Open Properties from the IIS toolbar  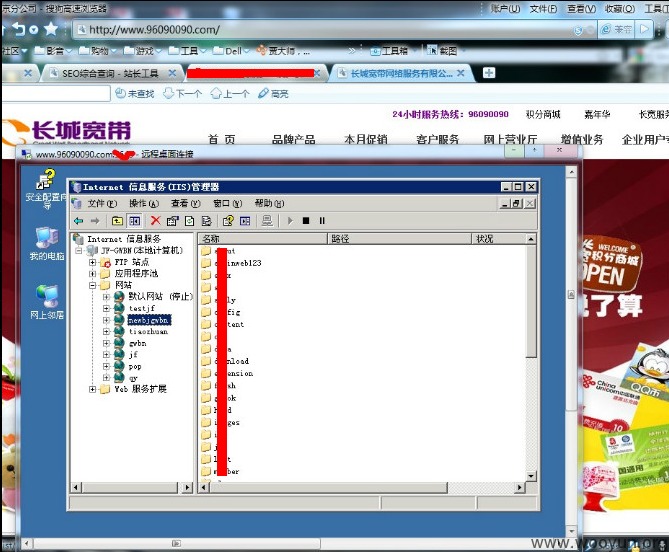point(172,221)
